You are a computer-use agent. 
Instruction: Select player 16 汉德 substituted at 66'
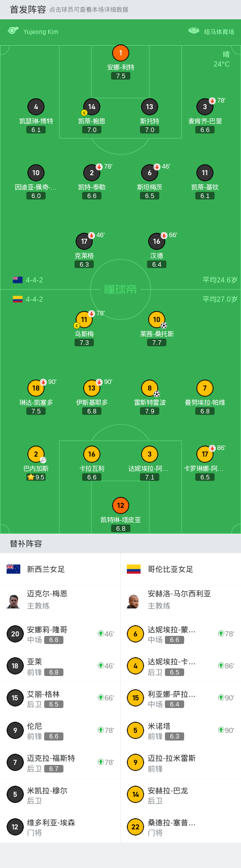(157, 241)
